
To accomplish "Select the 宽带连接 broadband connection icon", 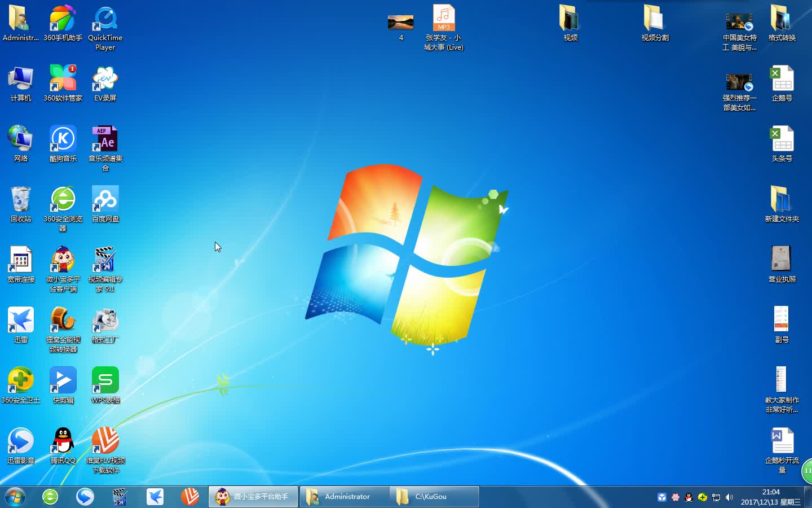I will (21, 265).
